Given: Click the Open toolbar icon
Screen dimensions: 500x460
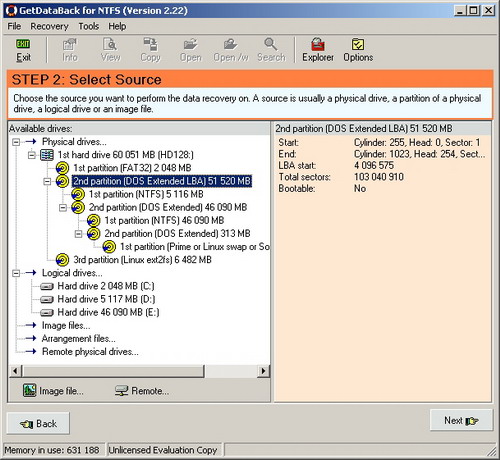Looking at the screenshot, I should point(190,44).
